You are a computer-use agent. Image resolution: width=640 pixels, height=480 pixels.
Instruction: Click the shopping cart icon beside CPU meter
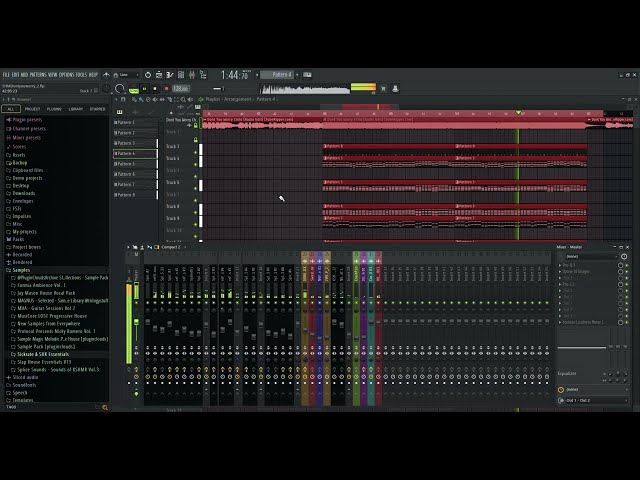383,88
